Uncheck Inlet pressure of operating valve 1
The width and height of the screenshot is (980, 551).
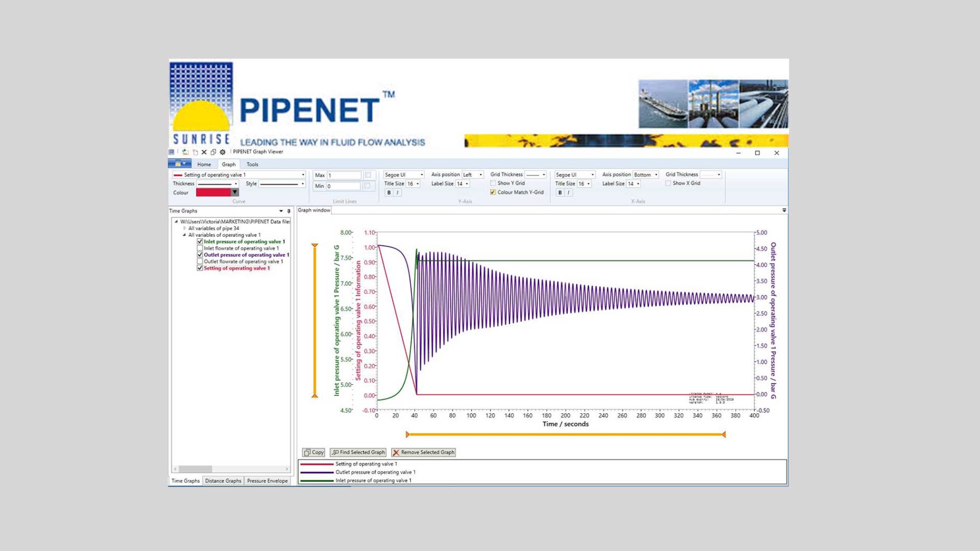[200, 242]
